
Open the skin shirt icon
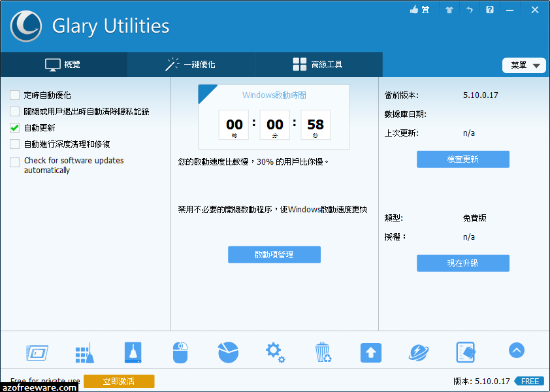(449, 10)
